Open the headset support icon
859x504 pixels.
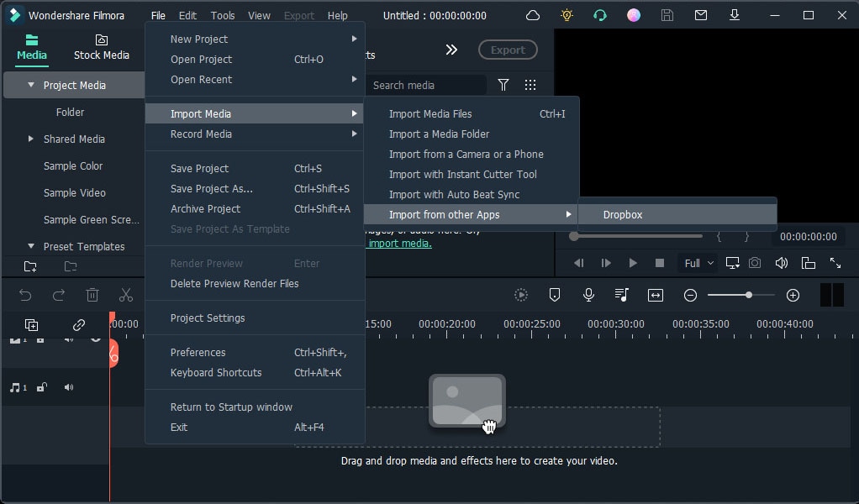pyautogui.click(x=600, y=15)
